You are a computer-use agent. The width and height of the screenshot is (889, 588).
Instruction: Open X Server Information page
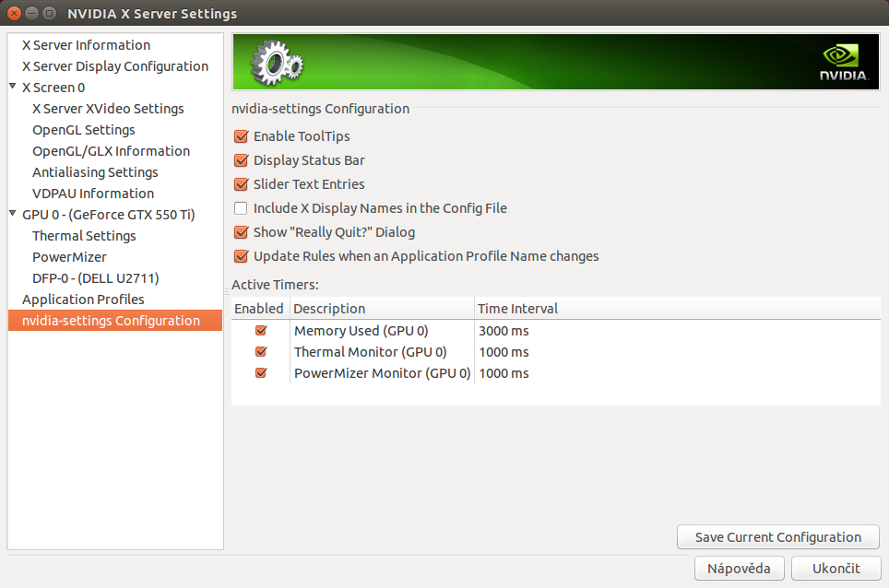tap(86, 45)
